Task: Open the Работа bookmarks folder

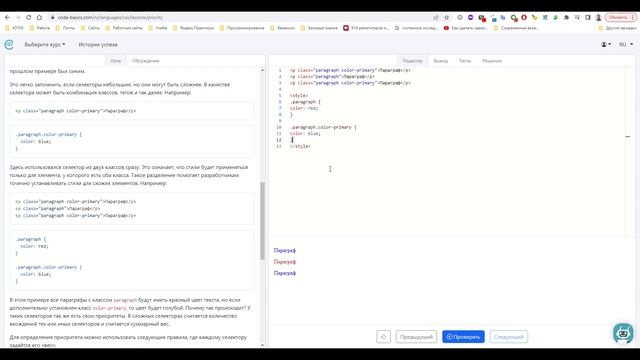Action: 40,28
